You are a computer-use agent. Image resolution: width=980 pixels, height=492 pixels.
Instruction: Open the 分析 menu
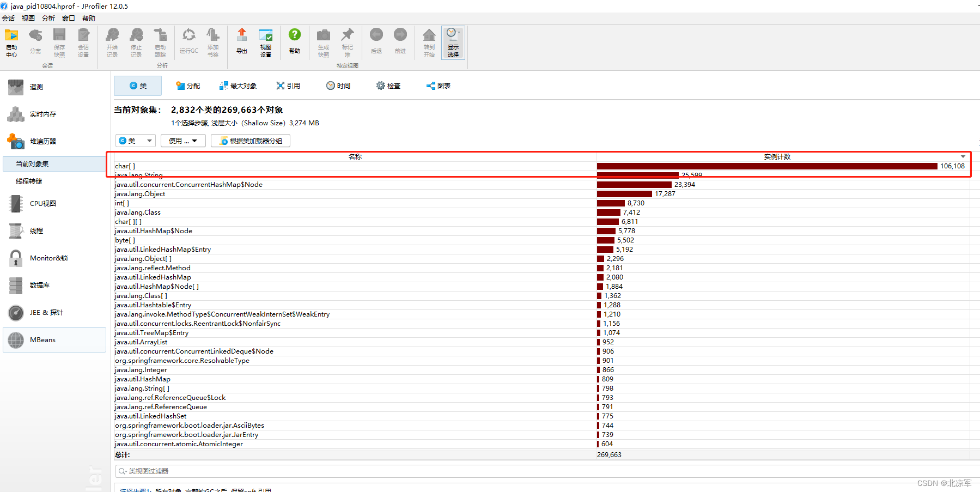click(48, 18)
